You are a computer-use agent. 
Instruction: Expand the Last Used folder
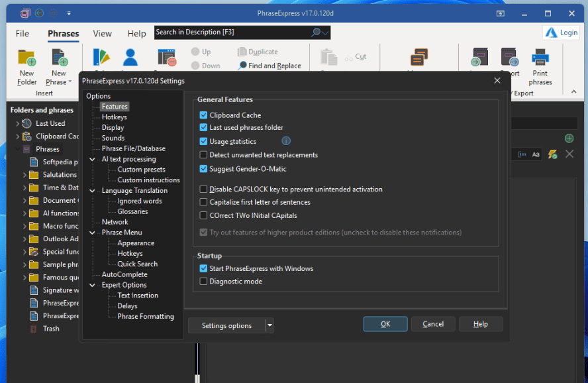point(17,124)
